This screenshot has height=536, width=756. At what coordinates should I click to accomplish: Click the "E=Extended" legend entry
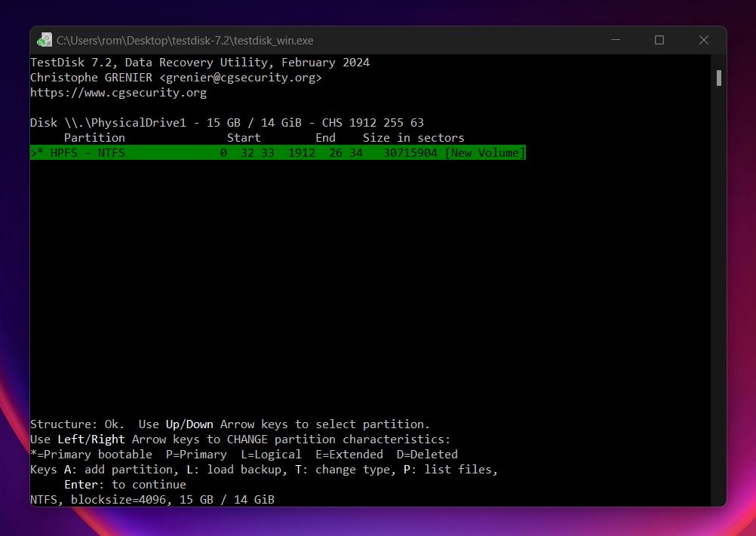pos(349,455)
